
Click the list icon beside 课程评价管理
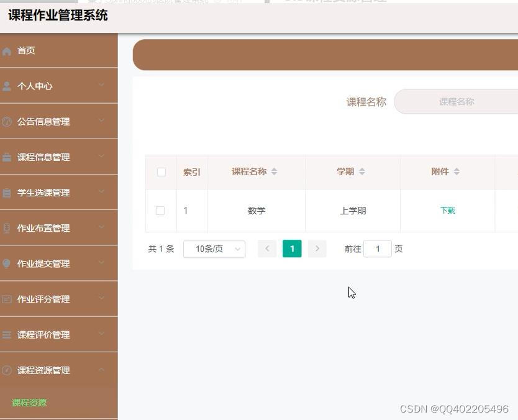point(7,335)
